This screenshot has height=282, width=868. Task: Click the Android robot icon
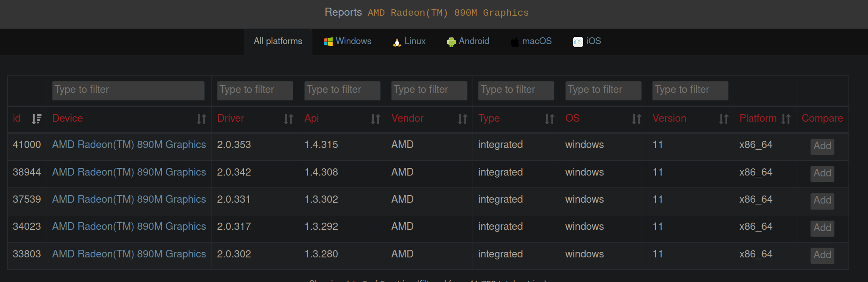[451, 42]
